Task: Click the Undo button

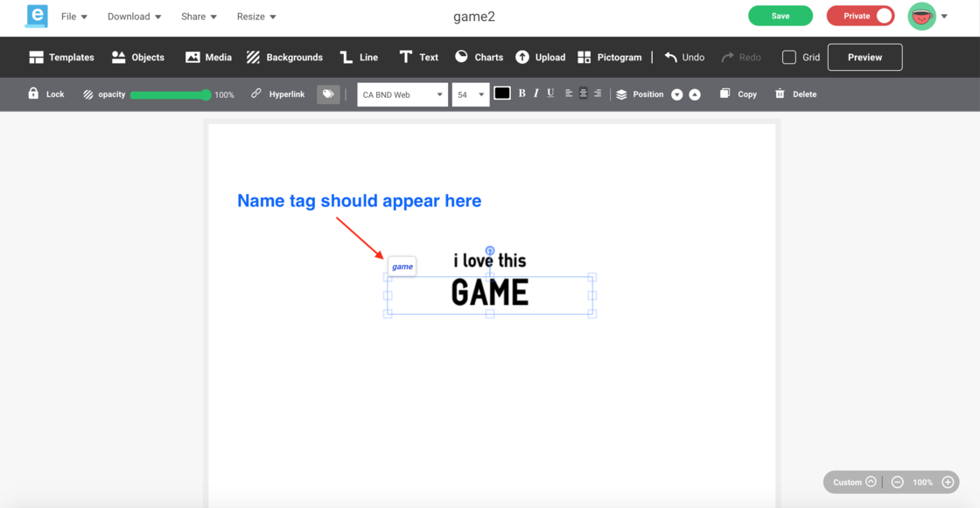Action: (x=684, y=58)
